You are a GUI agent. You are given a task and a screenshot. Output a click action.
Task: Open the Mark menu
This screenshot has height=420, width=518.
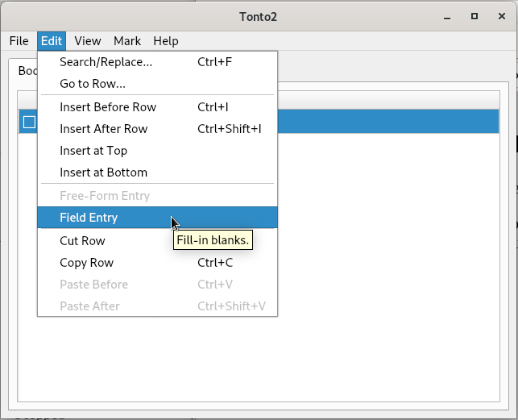click(127, 41)
